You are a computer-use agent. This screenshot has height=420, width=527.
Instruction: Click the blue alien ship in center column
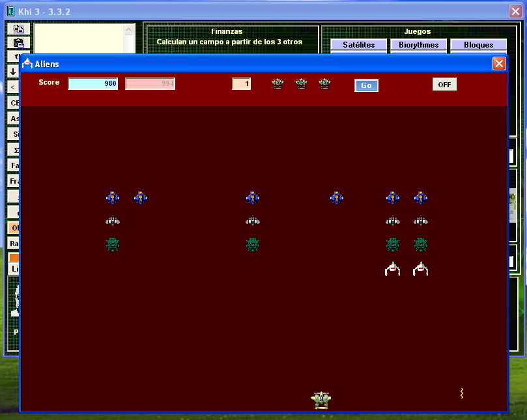tap(253, 197)
